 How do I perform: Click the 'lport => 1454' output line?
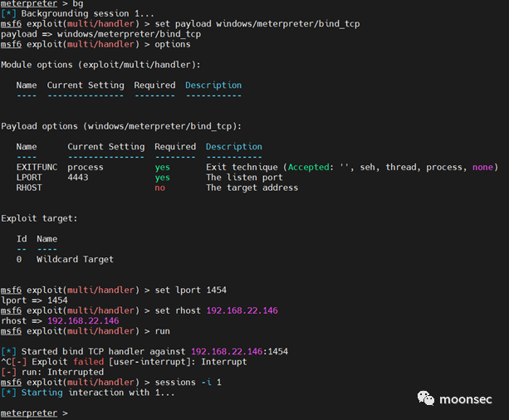pyautogui.click(x=34, y=300)
